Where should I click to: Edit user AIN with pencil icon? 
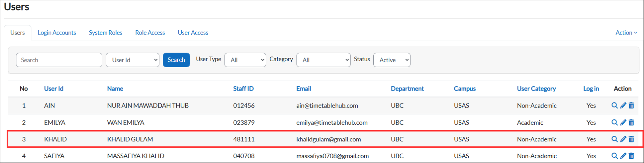point(623,105)
